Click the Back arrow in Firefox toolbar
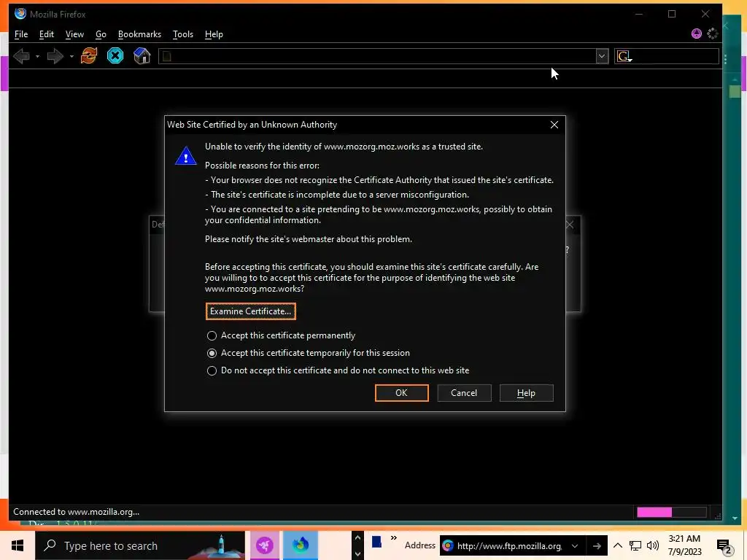The image size is (747, 560). [21, 56]
